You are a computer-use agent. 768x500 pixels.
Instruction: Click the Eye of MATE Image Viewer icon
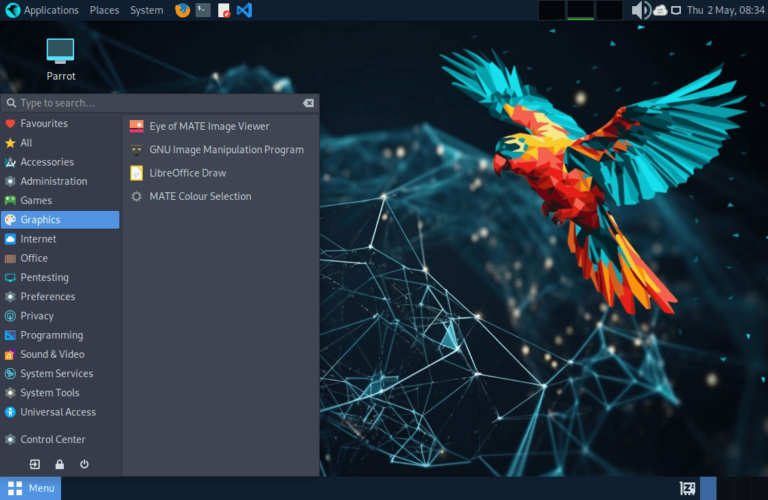[x=137, y=126]
